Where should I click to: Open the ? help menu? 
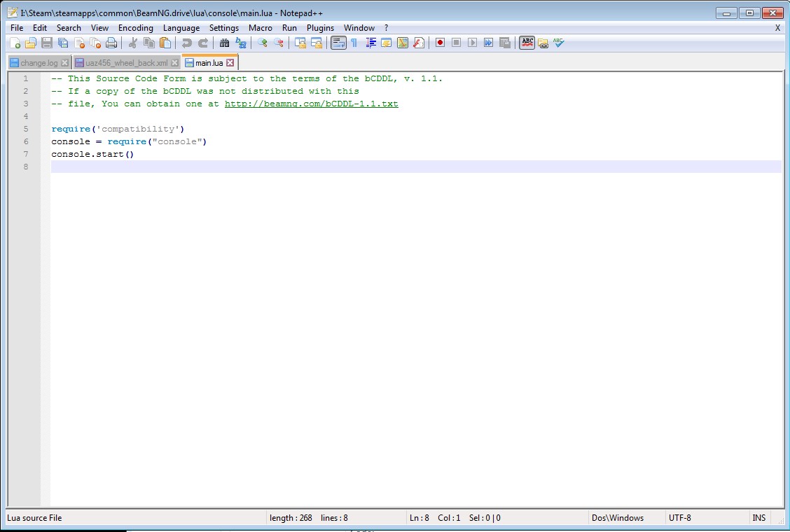387,28
